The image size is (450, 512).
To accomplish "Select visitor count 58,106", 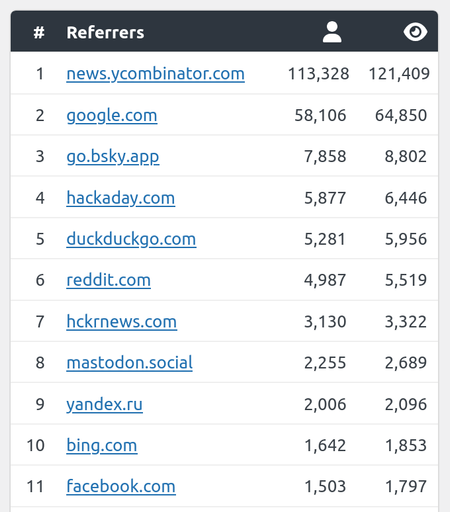I will point(320,116).
